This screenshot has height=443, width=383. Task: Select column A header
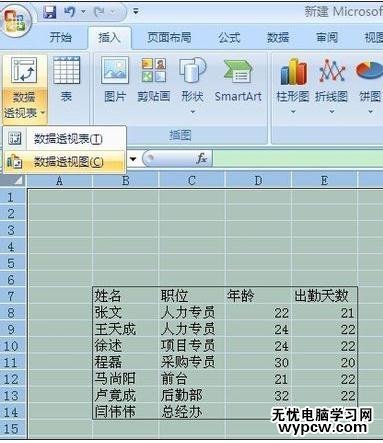(x=60, y=181)
